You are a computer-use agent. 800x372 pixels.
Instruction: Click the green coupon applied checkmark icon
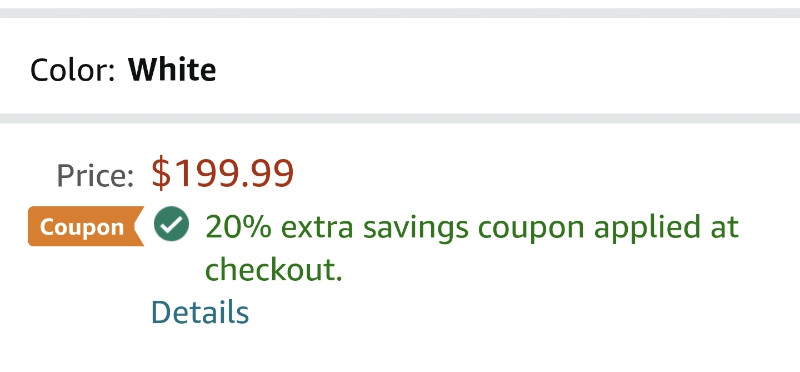[x=171, y=224]
